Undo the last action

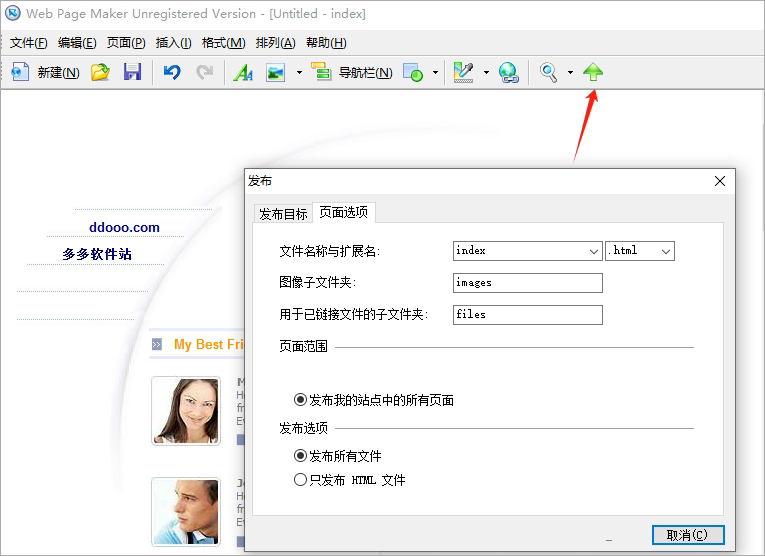(x=172, y=72)
